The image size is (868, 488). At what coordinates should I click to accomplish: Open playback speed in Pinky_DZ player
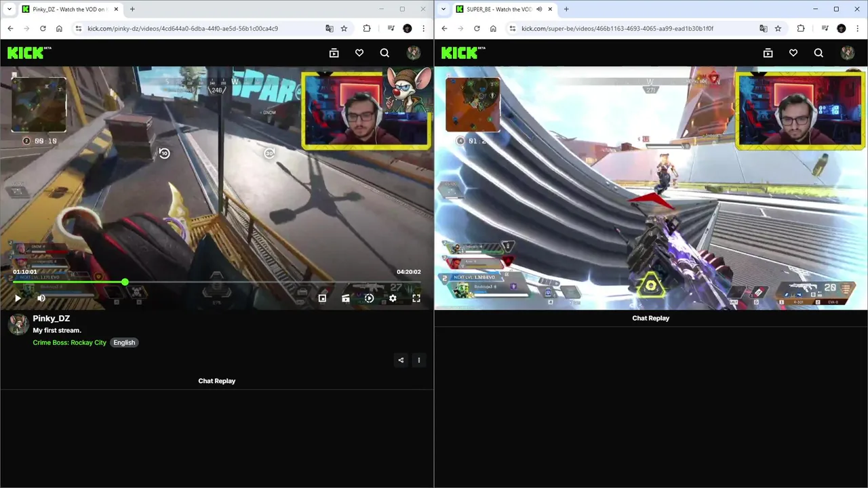[369, 298]
